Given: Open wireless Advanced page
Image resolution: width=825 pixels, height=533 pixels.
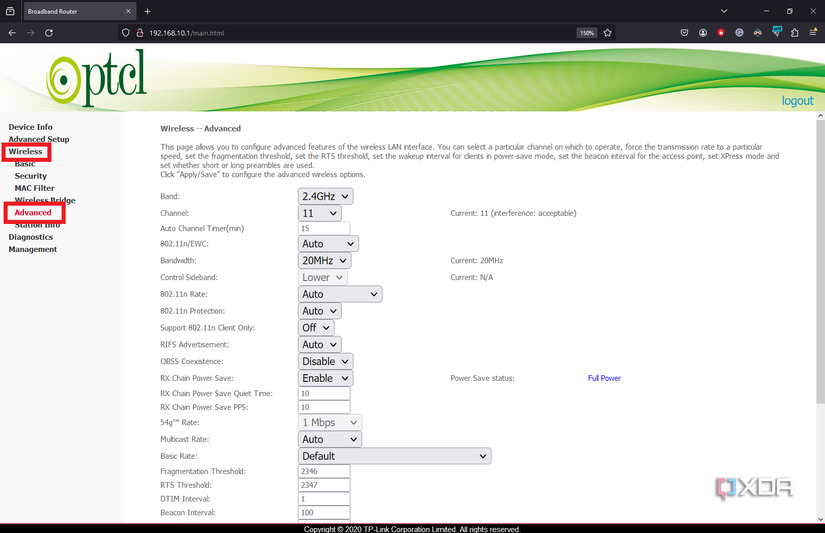Looking at the screenshot, I should 33,213.
